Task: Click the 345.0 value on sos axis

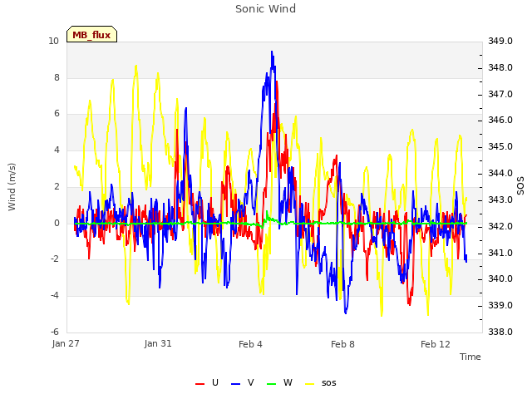Action: (x=500, y=146)
